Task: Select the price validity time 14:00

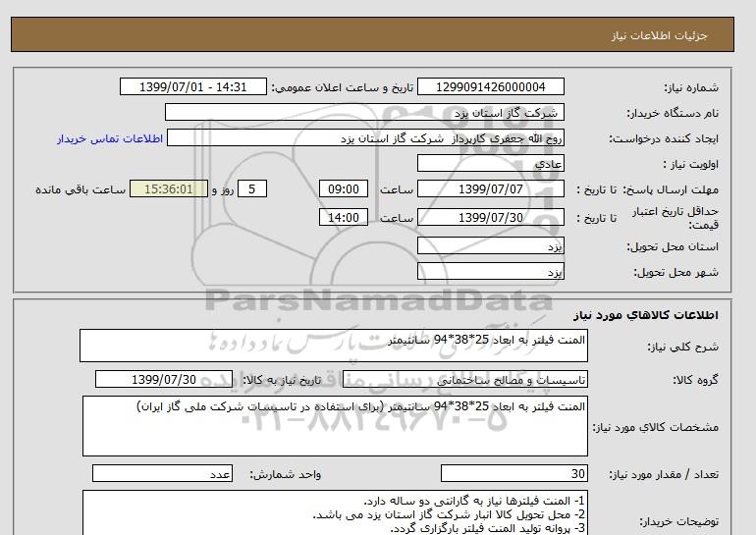Action: pyautogui.click(x=344, y=217)
